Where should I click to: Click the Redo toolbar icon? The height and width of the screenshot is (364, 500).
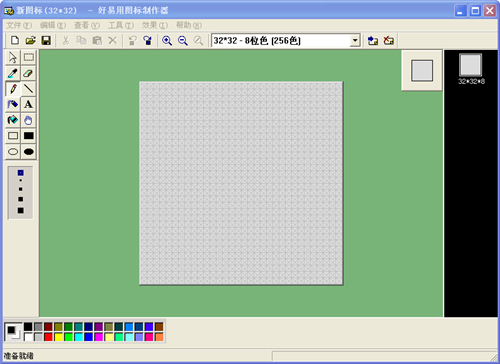[147, 41]
